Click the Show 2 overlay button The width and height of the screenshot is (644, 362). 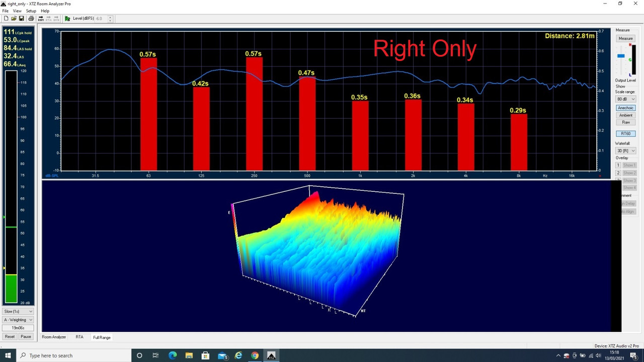pos(629,173)
